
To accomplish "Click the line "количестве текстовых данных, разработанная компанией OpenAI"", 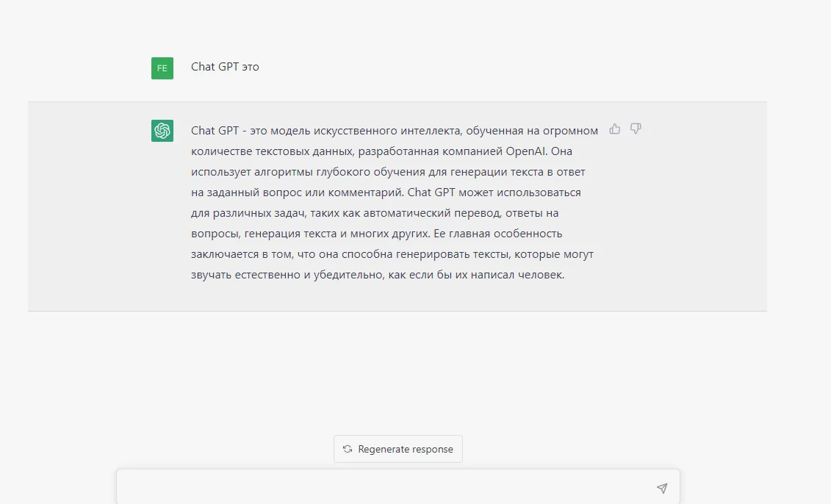I will pyautogui.click(x=381, y=151).
